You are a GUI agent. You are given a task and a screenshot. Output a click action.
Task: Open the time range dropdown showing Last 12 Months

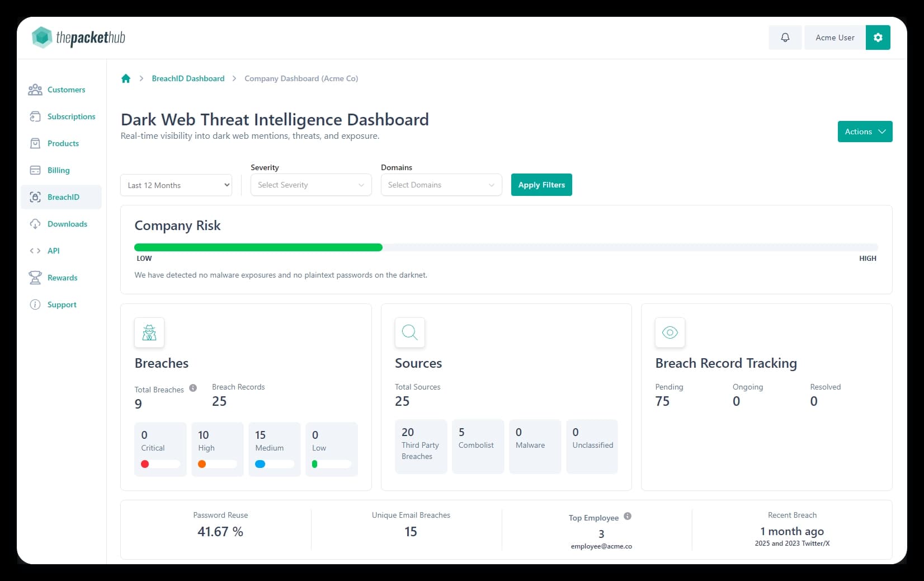176,185
